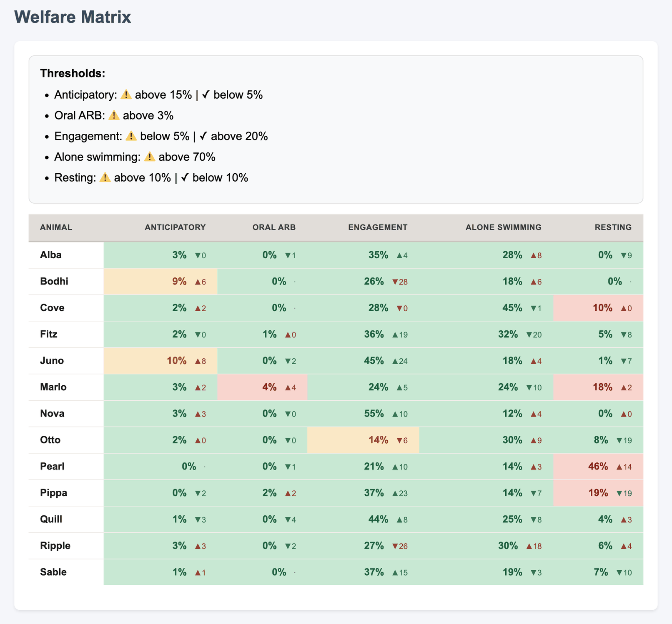Screen dimensions: 672x624
Task: Click Ripple's 6% resting value
Action: (x=605, y=546)
